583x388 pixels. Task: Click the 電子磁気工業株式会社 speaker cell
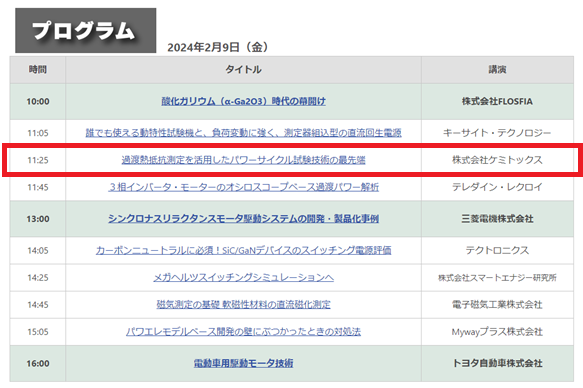tap(497, 304)
